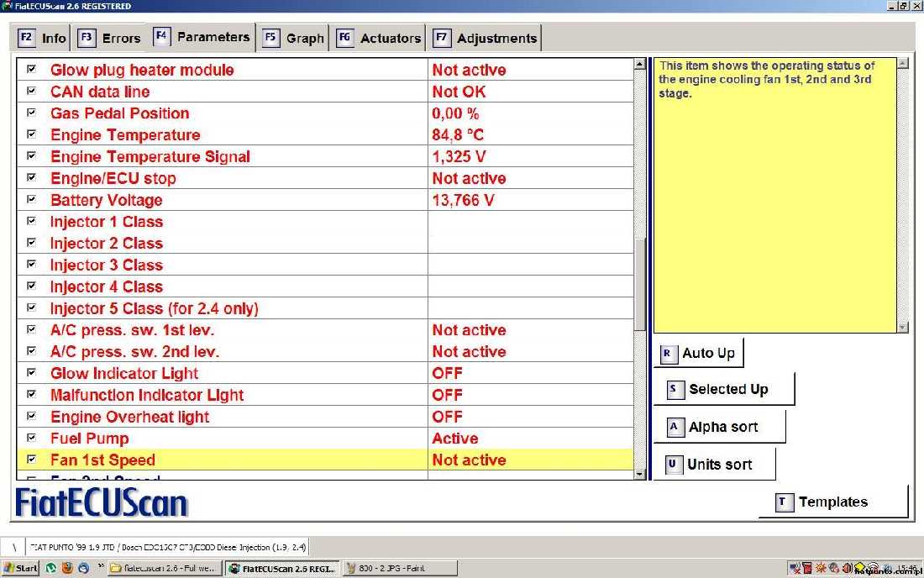This screenshot has height=578, width=924.
Task: Click the '0,00 %' gas pedal value
Action: coord(455,113)
